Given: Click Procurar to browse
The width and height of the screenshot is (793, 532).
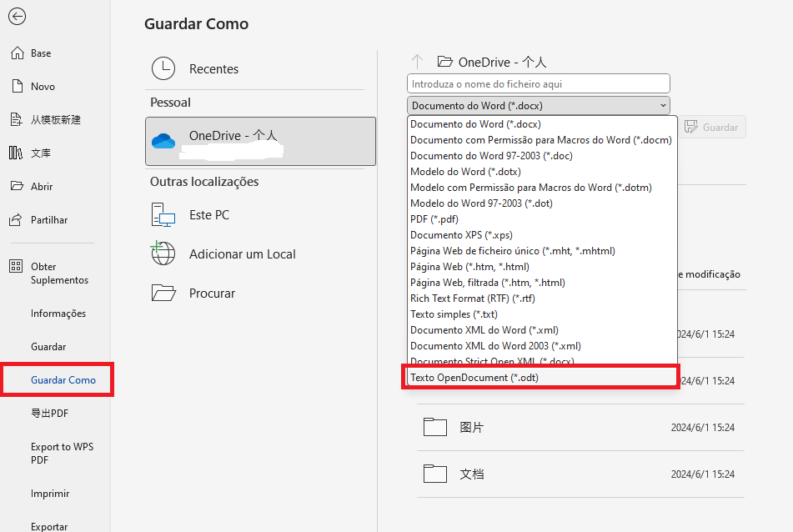Looking at the screenshot, I should [255, 293].
